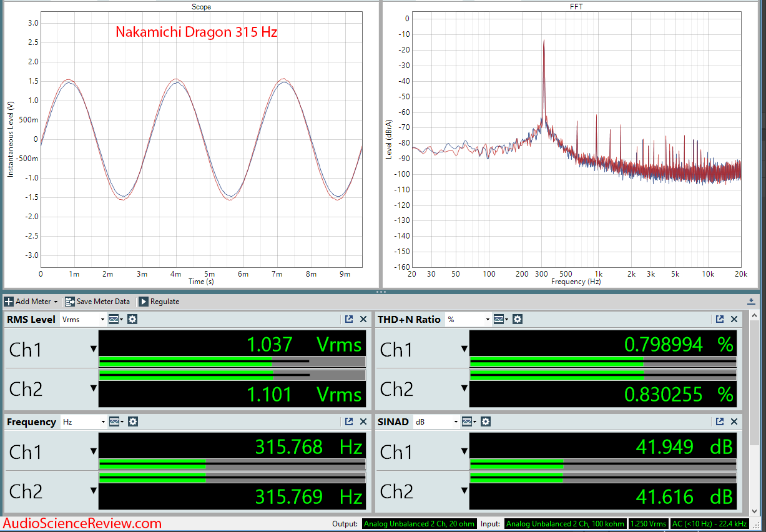Open the Frequency Hz unit dropdown

point(83,421)
